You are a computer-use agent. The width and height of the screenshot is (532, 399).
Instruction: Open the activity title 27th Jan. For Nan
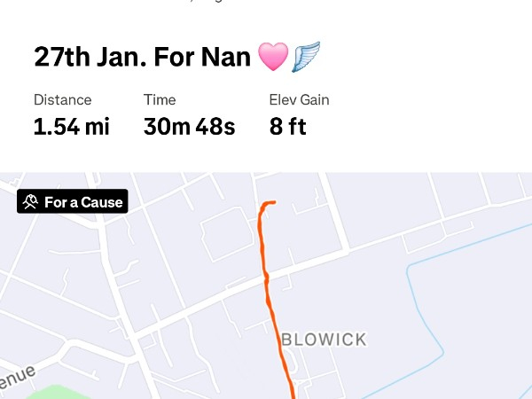click(142, 58)
